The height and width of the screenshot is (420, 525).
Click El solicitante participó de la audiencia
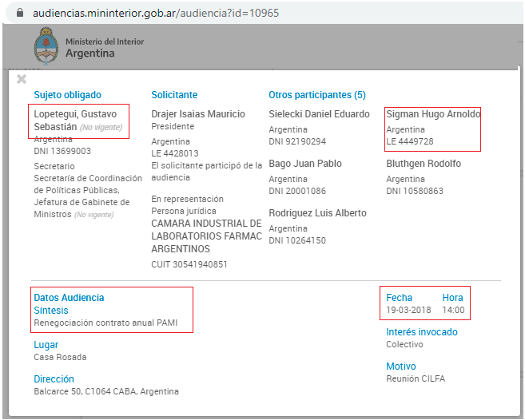(207, 172)
